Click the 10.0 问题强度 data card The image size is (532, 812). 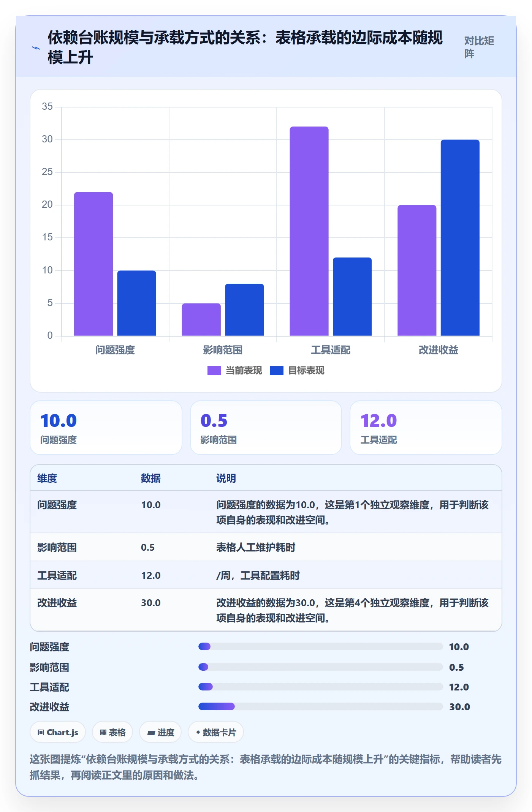tap(106, 428)
